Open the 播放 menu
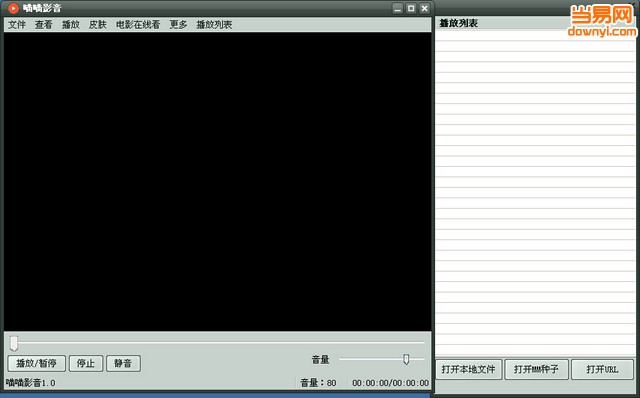640x398 pixels. point(71,24)
